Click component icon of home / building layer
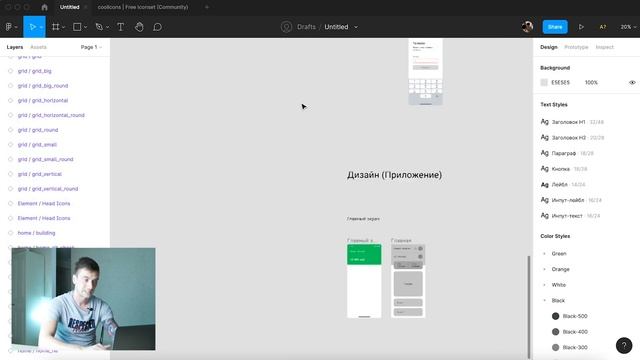640x360 pixels. point(11,233)
